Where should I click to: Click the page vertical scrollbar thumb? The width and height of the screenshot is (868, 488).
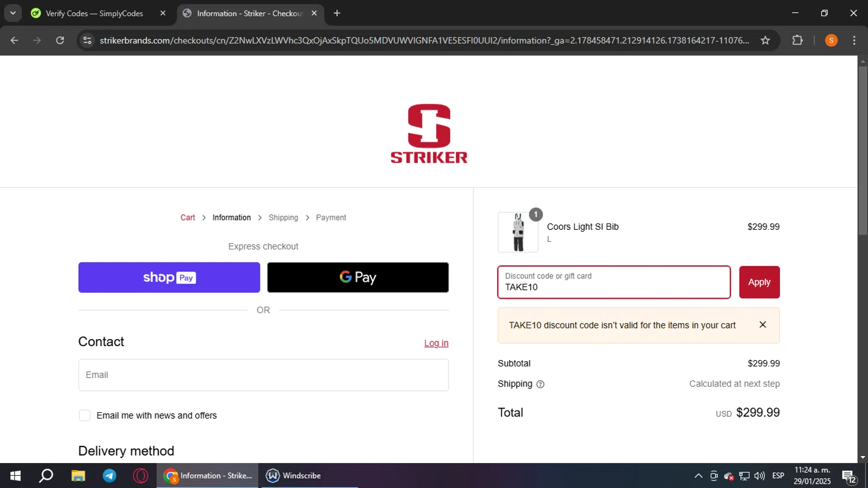pos(863,151)
